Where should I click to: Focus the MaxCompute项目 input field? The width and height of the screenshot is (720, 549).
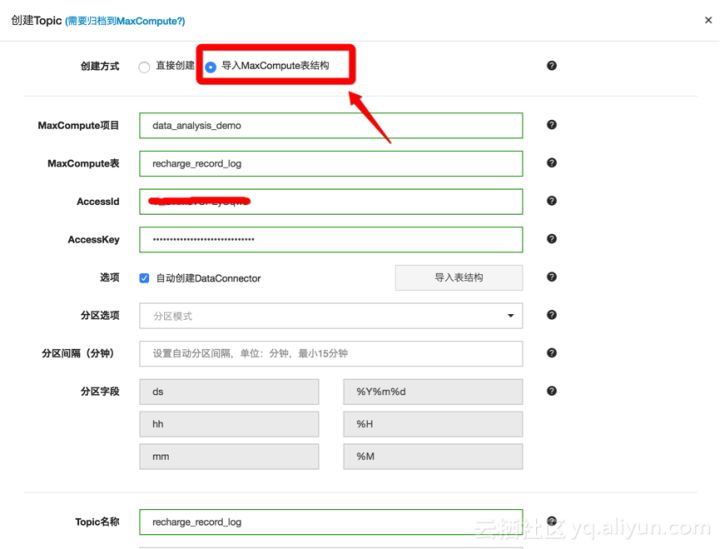point(331,125)
